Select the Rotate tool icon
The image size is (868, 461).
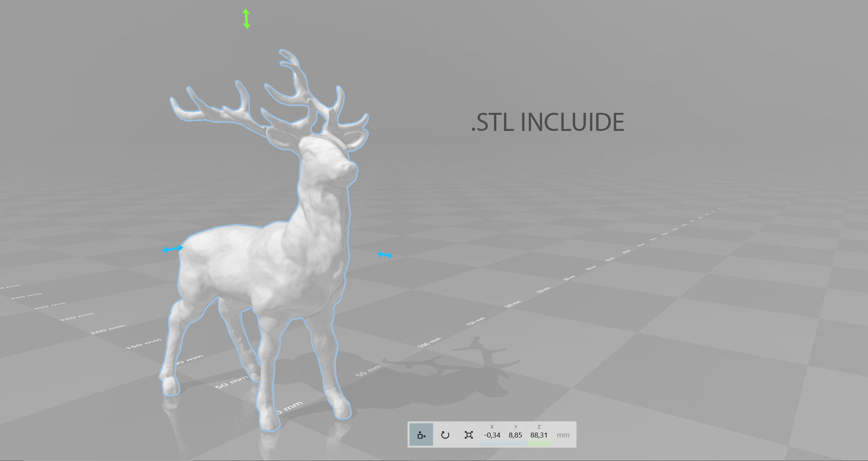pos(445,435)
